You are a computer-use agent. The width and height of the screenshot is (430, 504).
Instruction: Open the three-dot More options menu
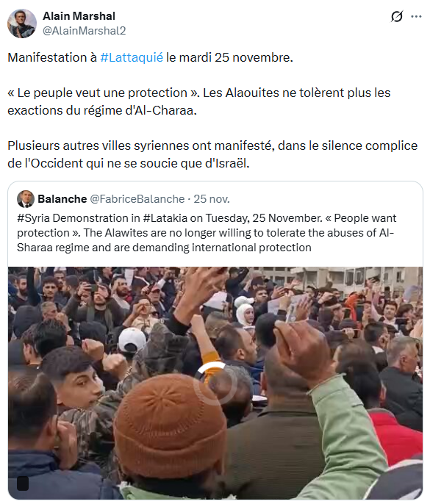[x=416, y=16]
